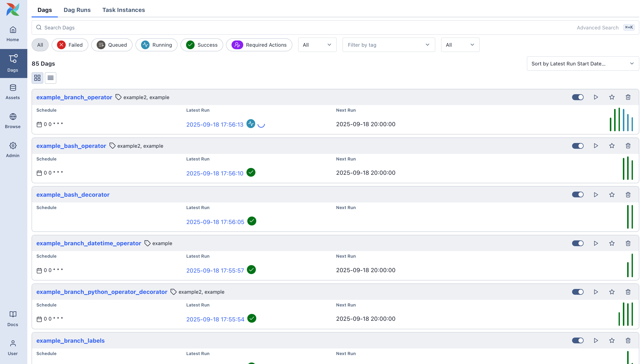Viewport: 641px width, 364px height.
Task: Favorite the example_branch_operator DAG
Action: pos(612,97)
